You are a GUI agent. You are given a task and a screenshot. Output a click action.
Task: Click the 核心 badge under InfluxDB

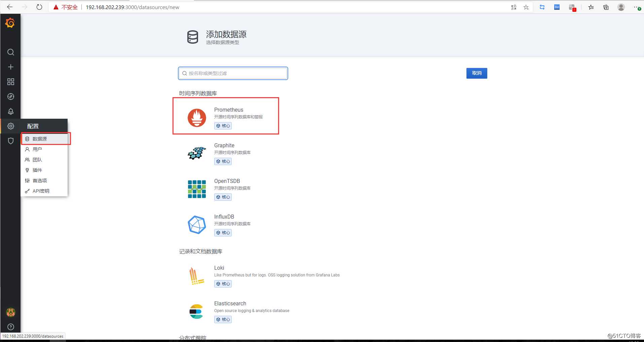(x=223, y=233)
